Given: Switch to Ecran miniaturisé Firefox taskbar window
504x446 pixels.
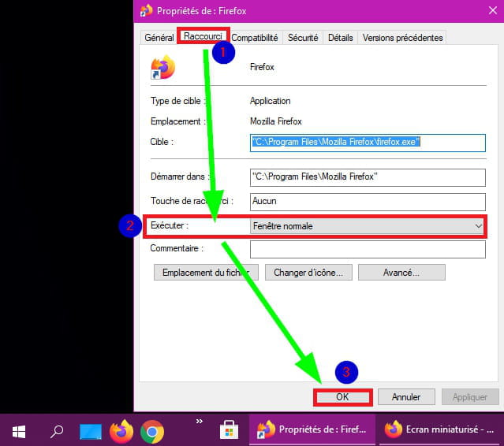Looking at the screenshot, I should click(x=440, y=429).
